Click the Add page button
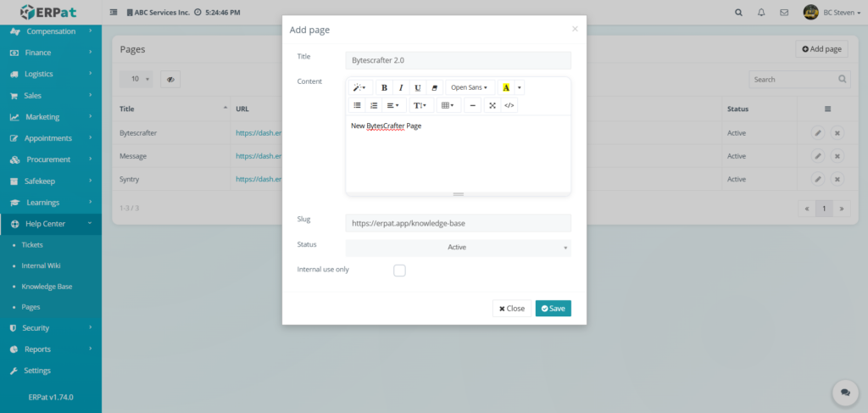The image size is (868, 413). [821, 48]
